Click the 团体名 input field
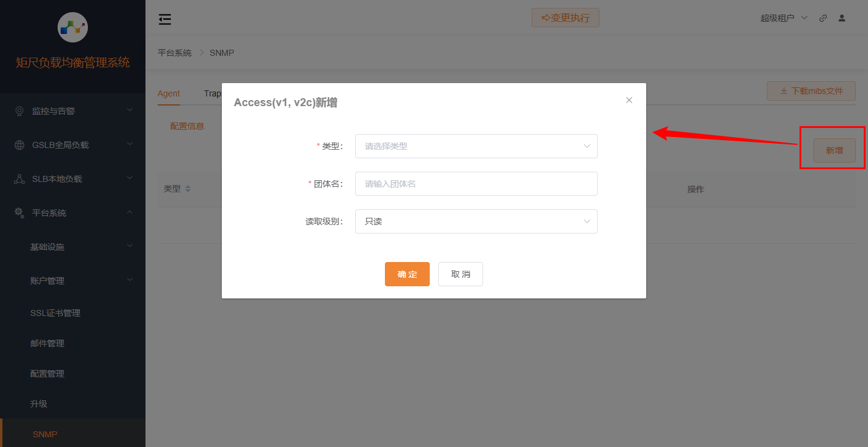The image size is (868, 447). tap(476, 184)
